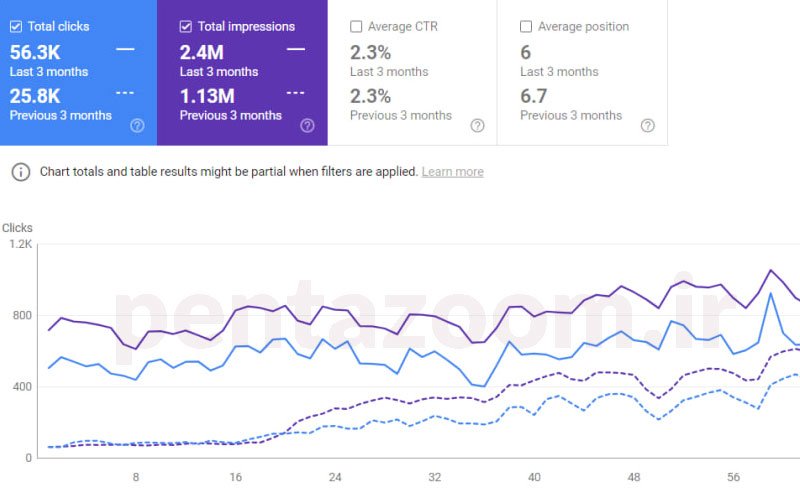Screen dimensions: 800x500
Task: Click dashed line legend in Total impressions card
Action: 295,93
